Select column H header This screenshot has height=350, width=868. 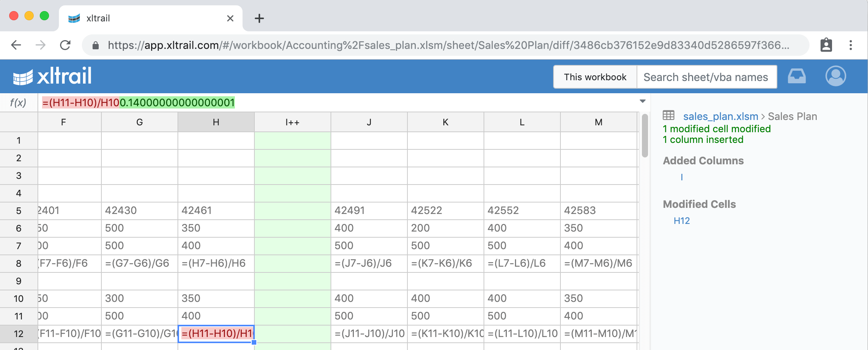coord(216,122)
